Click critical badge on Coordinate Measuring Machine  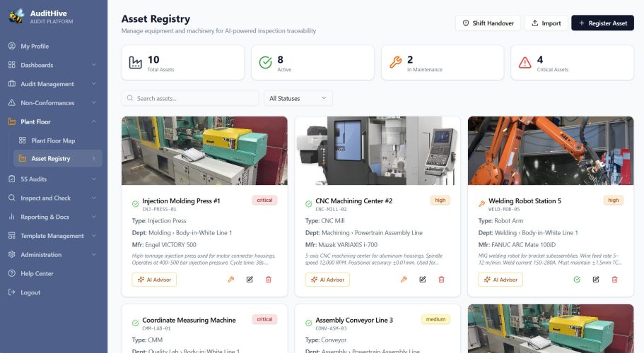pyautogui.click(x=264, y=319)
